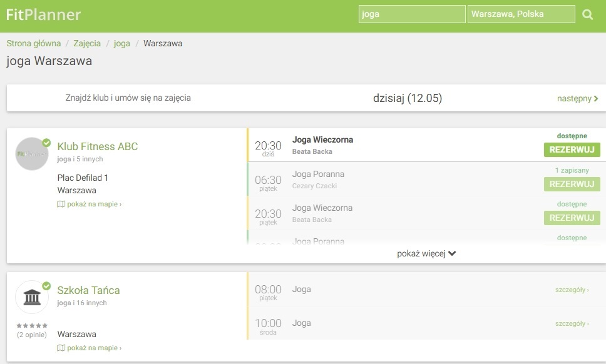
Task: Click the Klub Fitness ABC logo thumbnail
Action: (32, 154)
